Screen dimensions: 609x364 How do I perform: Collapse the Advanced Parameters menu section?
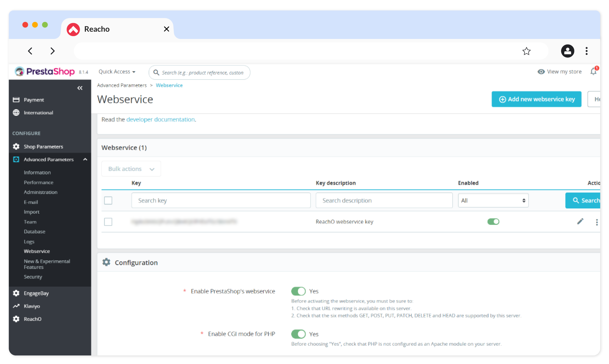(x=85, y=159)
